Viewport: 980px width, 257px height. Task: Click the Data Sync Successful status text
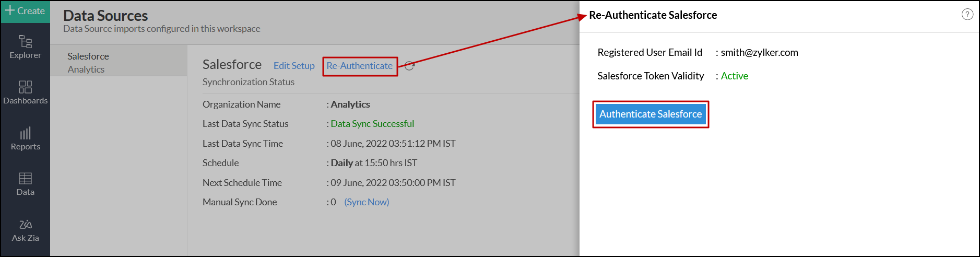[372, 124]
